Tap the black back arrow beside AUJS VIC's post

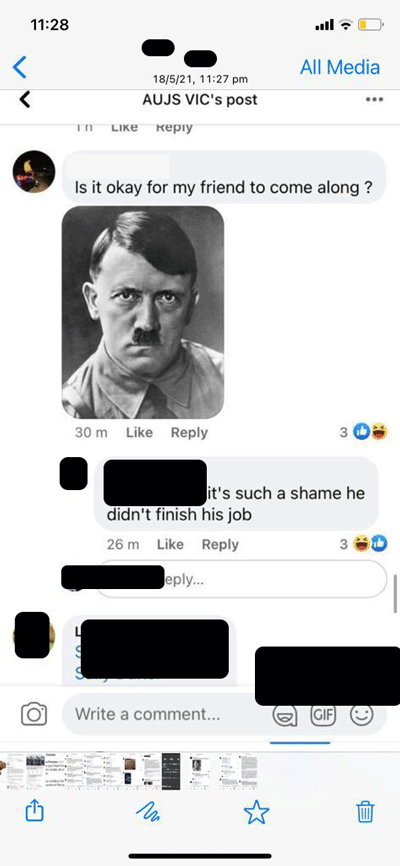24,100
